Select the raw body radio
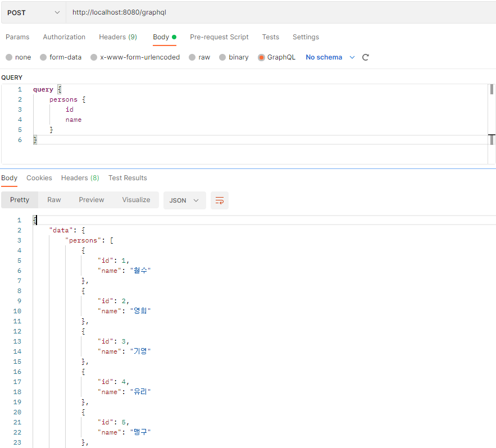Viewport: 496px width, 448px height. [x=192, y=57]
